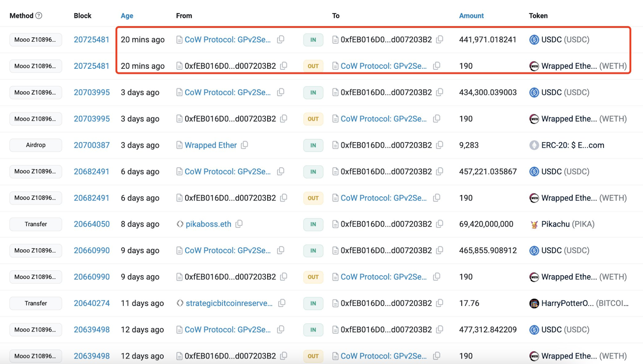643x364 pixels.
Task: Copy pikaboss.eth address icon
Action: [239, 224]
